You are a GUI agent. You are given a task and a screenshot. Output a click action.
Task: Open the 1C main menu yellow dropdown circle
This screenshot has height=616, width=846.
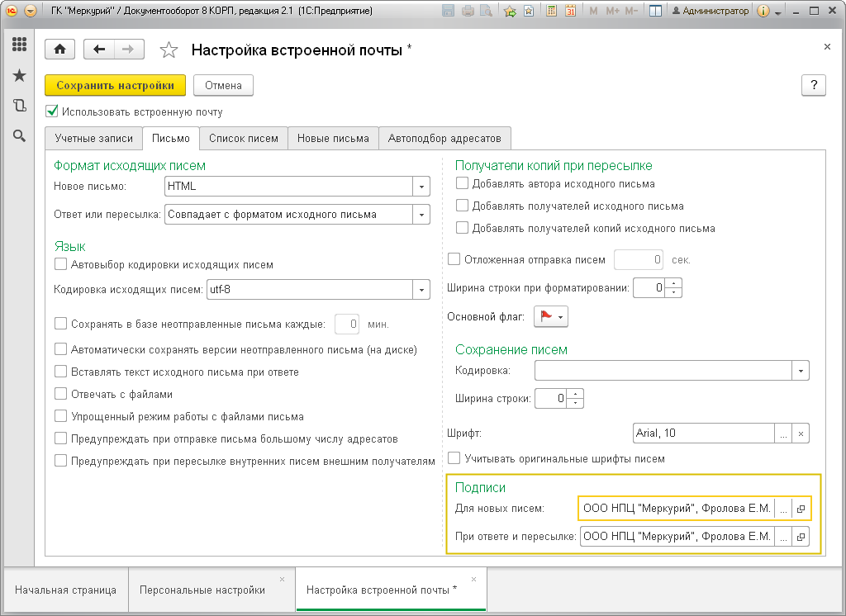[31, 11]
